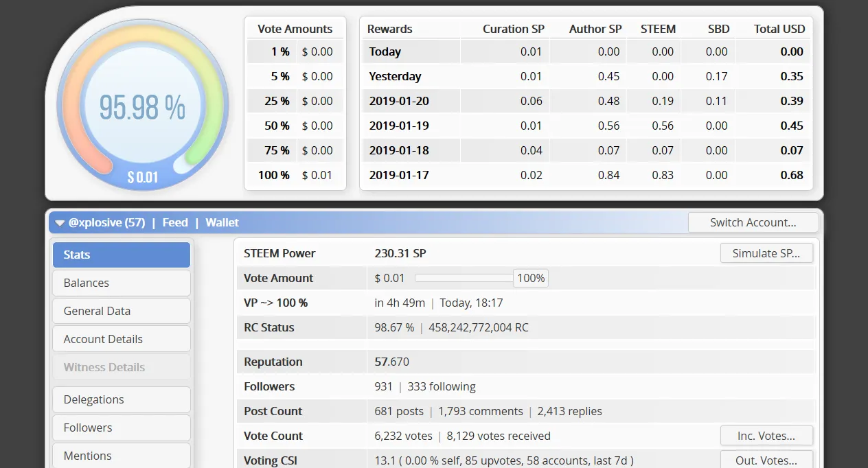Screen dimensions: 868x468
Task: Open the @xplosive (57) account link
Action: (106, 222)
